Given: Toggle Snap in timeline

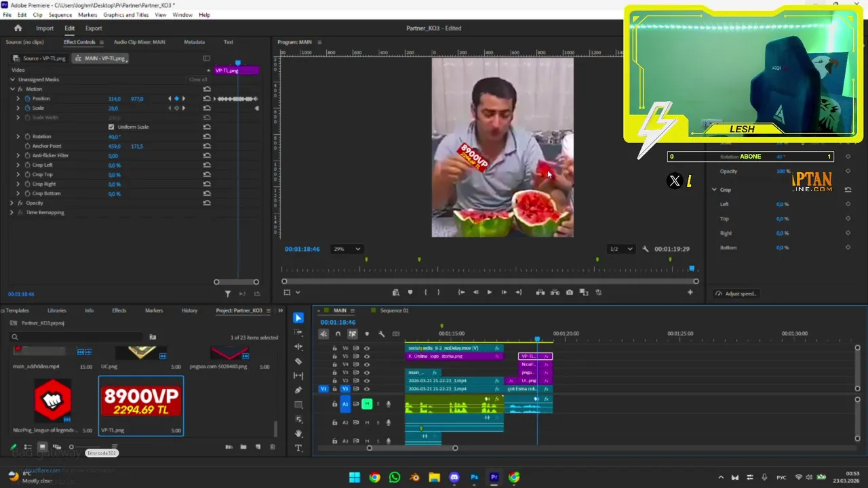Looking at the screenshot, I should (338, 333).
